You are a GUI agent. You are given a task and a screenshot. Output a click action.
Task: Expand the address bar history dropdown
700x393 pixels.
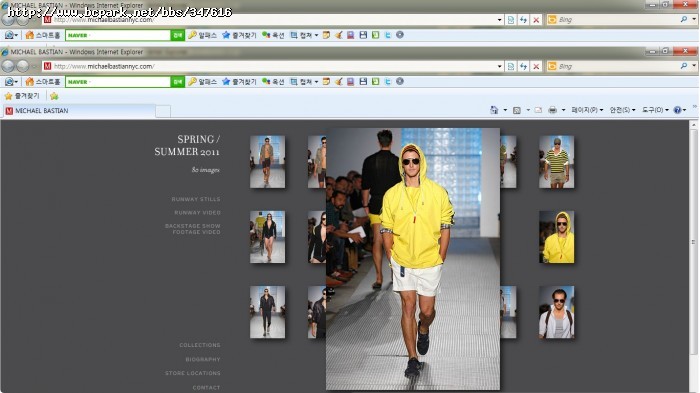pyautogui.click(x=499, y=66)
